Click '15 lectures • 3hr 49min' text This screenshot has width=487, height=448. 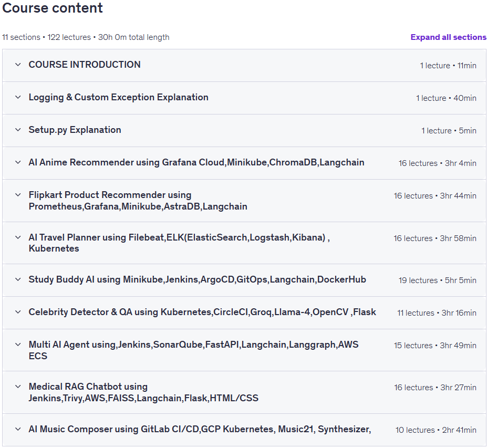(435, 346)
